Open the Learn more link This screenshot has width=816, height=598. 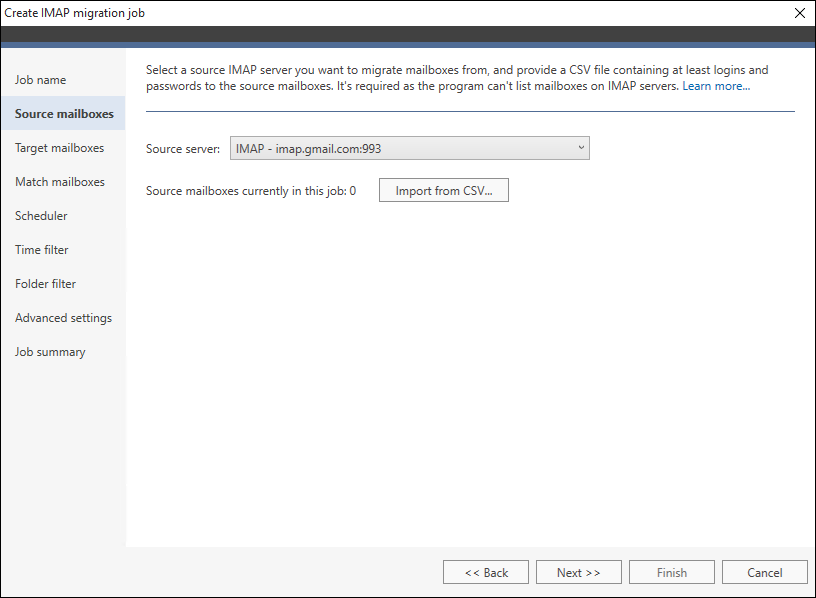716,86
